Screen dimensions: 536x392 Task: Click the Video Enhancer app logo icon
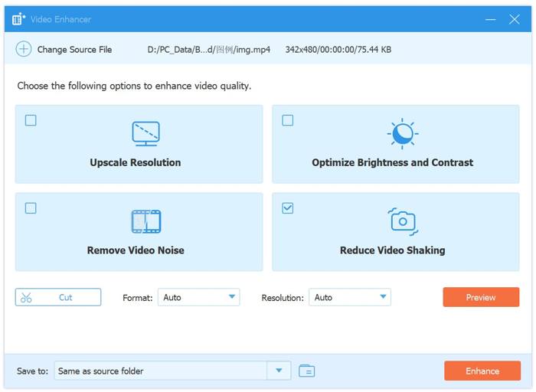pos(18,19)
